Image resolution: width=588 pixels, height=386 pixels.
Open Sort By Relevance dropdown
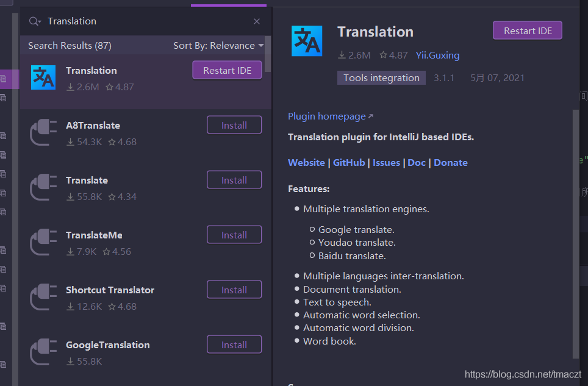[x=218, y=46]
